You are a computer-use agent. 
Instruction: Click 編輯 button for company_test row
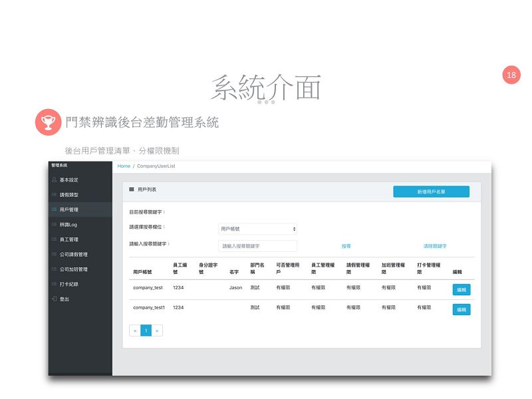tap(462, 290)
